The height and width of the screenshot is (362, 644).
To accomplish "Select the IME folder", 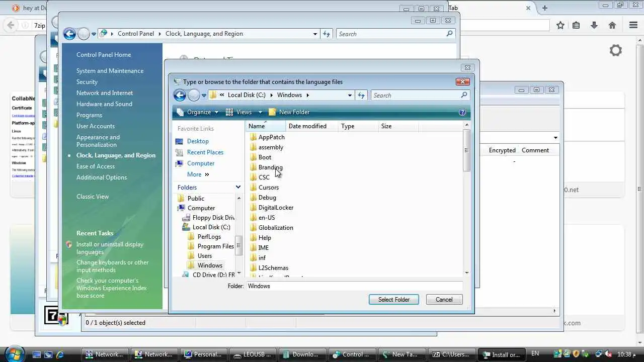I will 260,248.
